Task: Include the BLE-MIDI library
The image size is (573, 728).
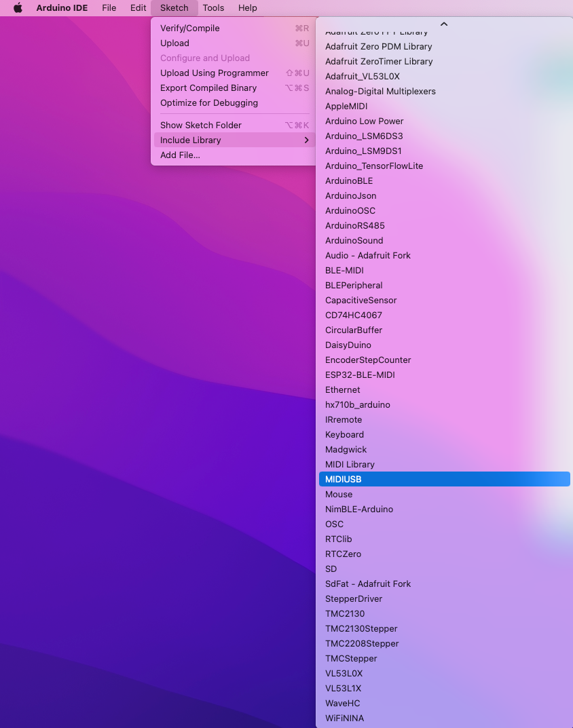Action: pos(445,270)
